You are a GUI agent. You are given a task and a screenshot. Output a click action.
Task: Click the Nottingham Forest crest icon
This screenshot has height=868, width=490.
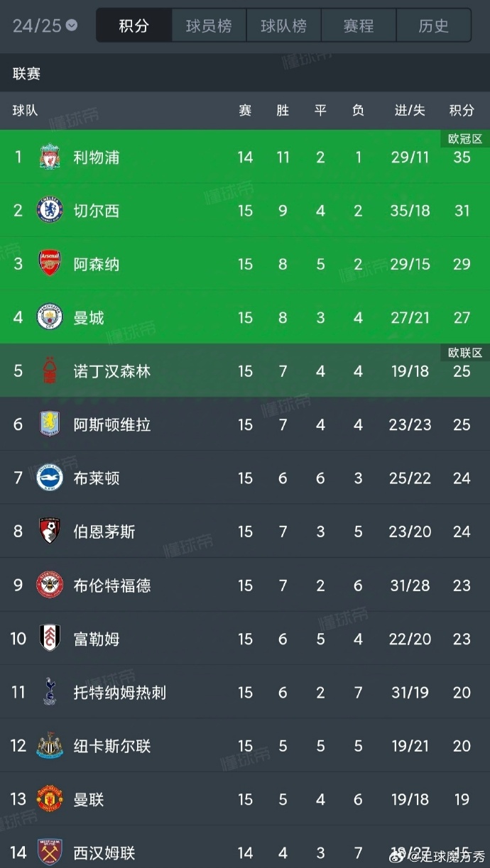[x=50, y=371]
